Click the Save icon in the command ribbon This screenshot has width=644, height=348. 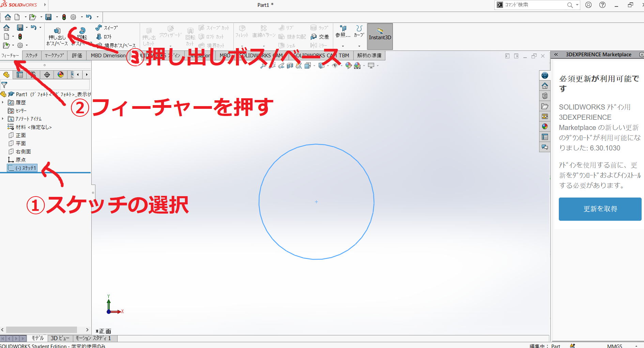[x=20, y=28]
